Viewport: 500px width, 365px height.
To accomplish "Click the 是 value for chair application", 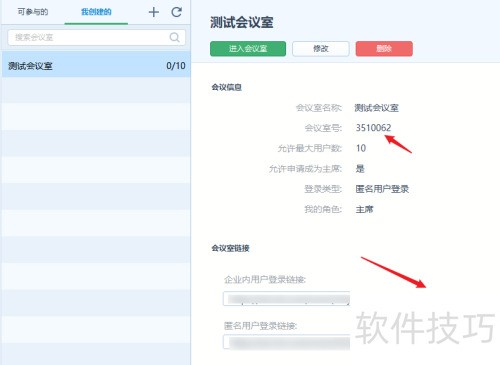I will [x=360, y=169].
